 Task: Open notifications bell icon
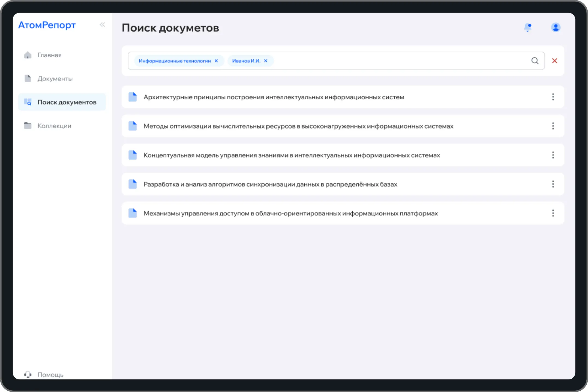[x=528, y=27]
